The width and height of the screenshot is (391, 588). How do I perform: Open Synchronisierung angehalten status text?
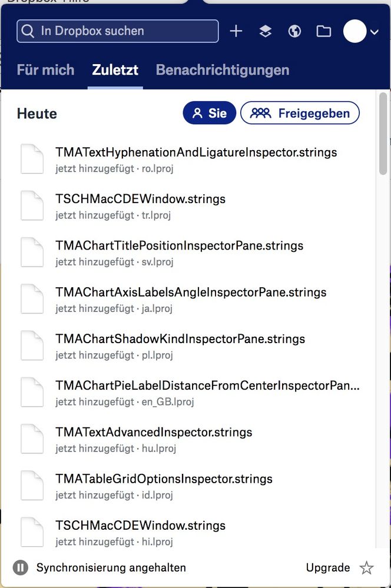coord(111,568)
